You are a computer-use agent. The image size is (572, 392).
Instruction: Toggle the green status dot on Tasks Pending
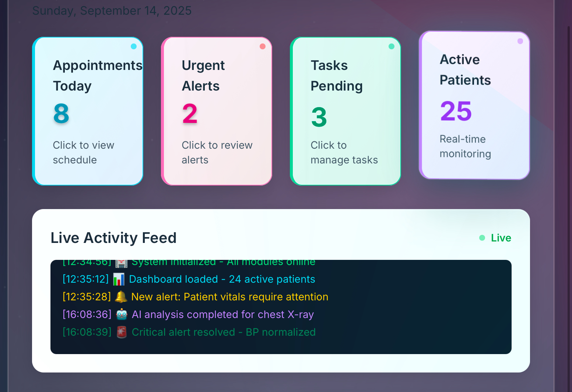392,46
